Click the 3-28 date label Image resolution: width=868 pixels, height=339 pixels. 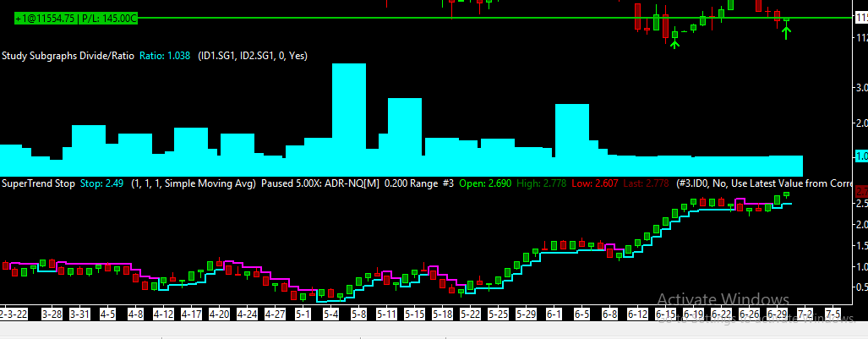tap(52, 314)
